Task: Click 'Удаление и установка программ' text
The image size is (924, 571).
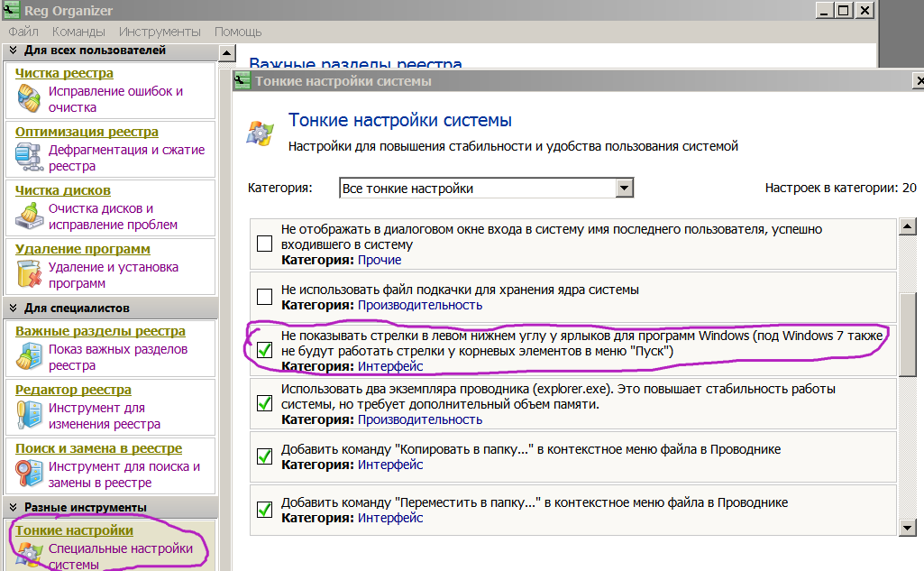Action: pyautogui.click(x=114, y=275)
